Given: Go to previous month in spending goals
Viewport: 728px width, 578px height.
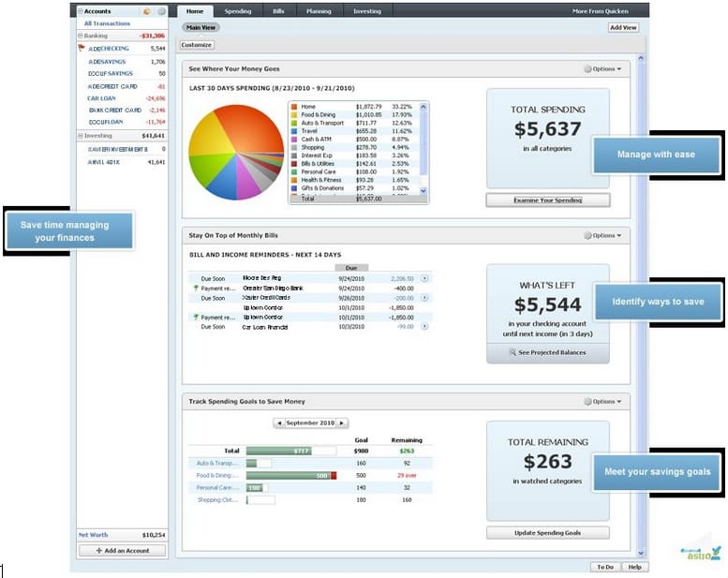Looking at the screenshot, I should pos(279,422).
